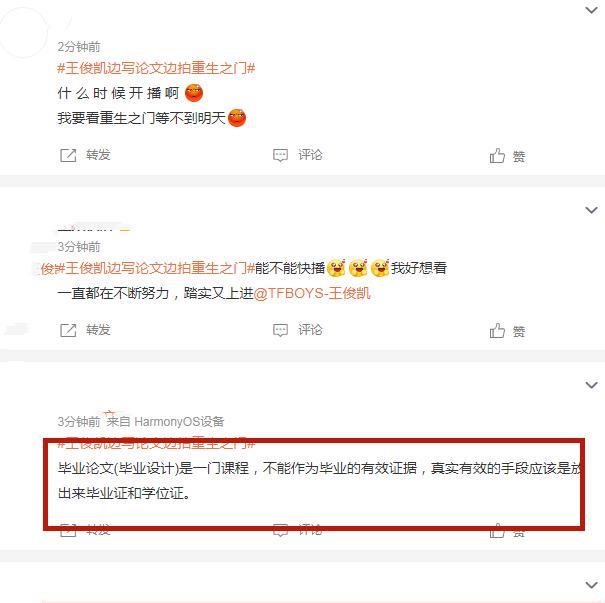The height and width of the screenshot is (603, 605).
Task: Expand chevron menu of third post
Action: click(591, 385)
